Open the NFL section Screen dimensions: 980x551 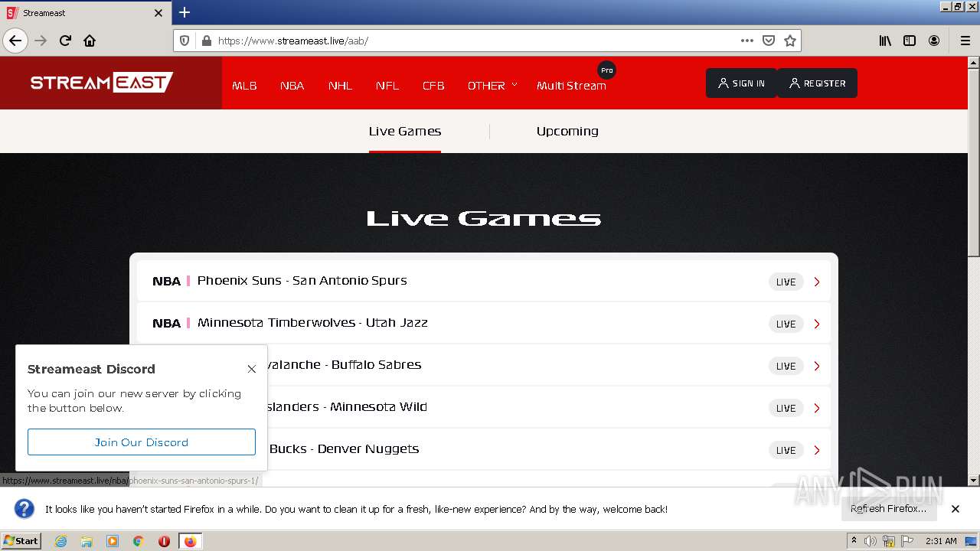click(x=387, y=86)
